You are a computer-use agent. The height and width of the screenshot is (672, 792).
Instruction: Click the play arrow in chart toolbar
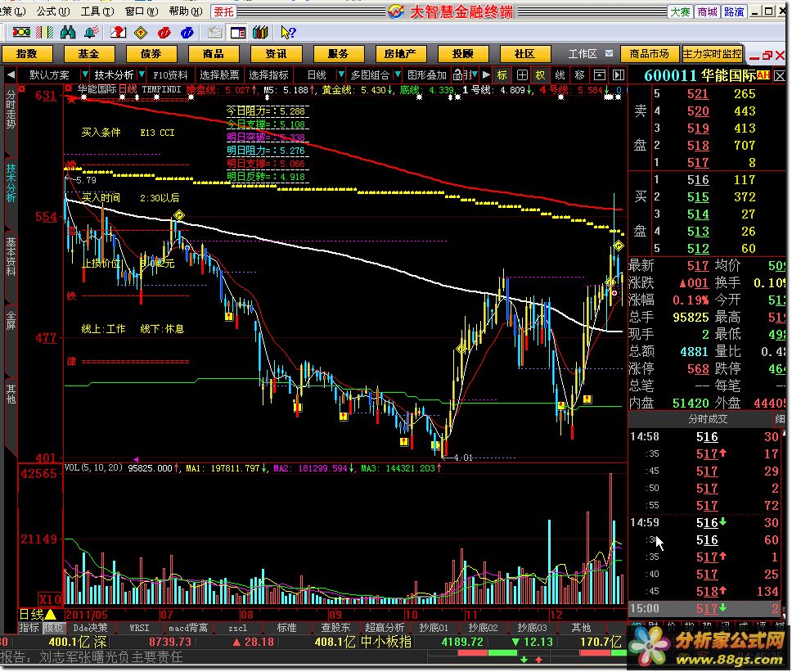[486, 75]
